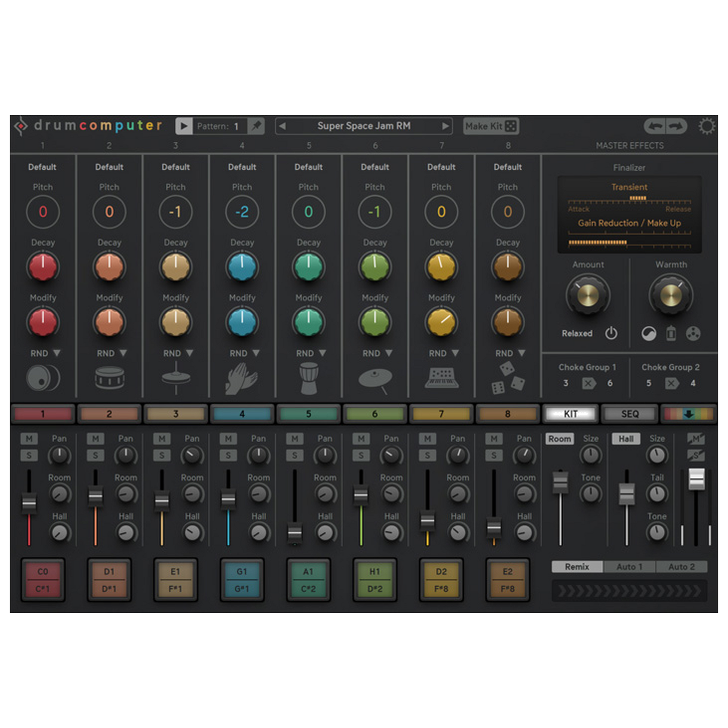Solo channel 4 with S button
728x728 pixels.
(x=228, y=455)
